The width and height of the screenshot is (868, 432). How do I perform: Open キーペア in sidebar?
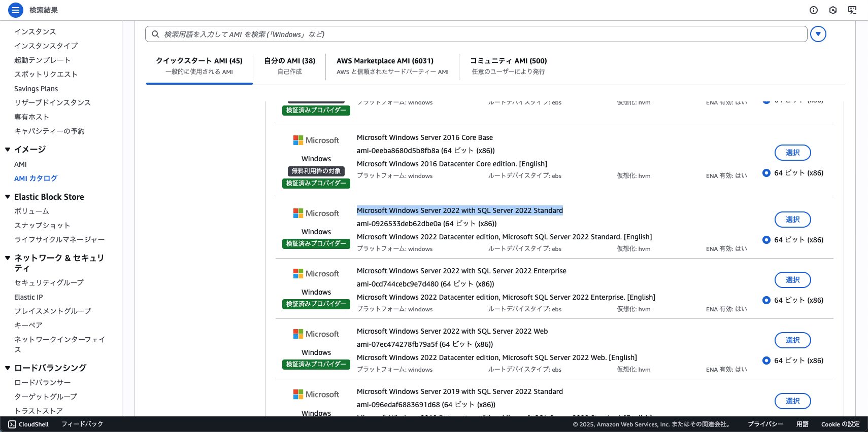pos(28,325)
